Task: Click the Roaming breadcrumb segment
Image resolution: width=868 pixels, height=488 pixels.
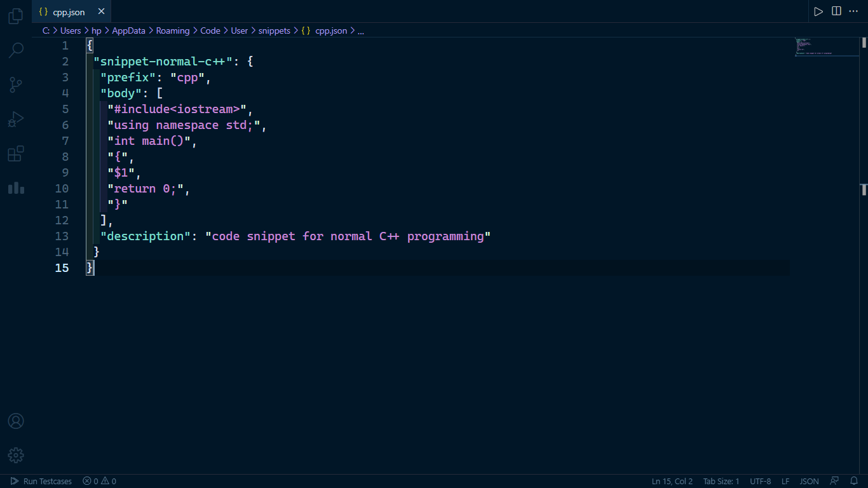Action: pyautogui.click(x=173, y=30)
